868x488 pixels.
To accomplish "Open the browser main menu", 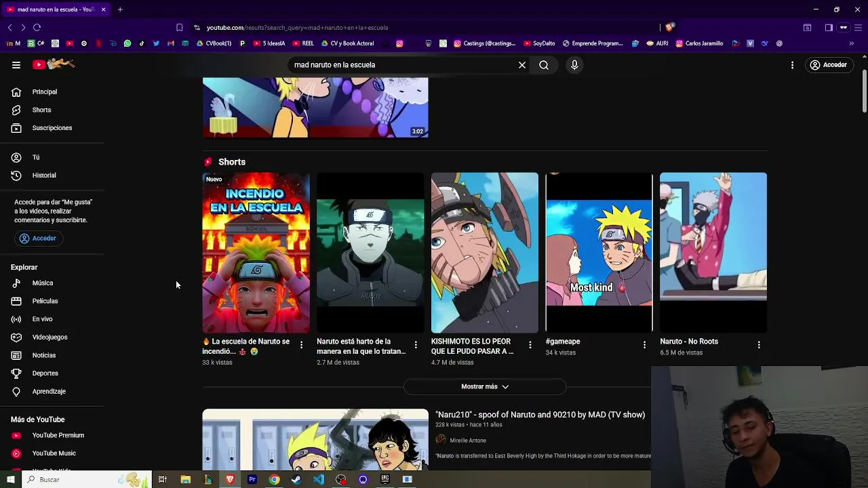I will click(858, 28).
